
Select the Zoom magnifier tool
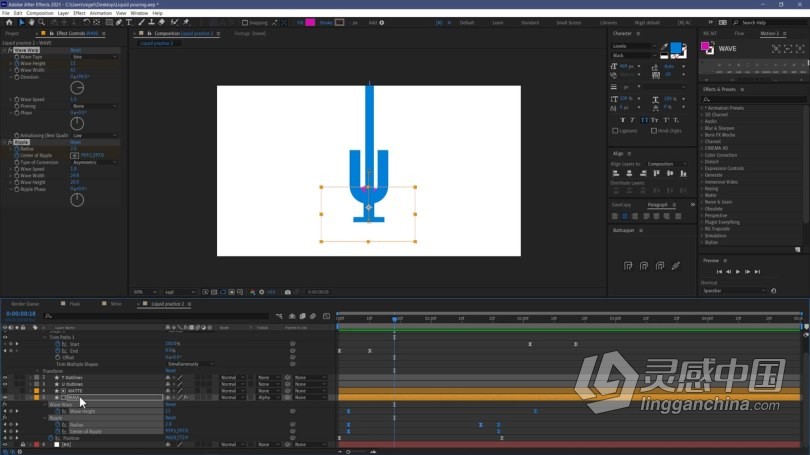41,22
